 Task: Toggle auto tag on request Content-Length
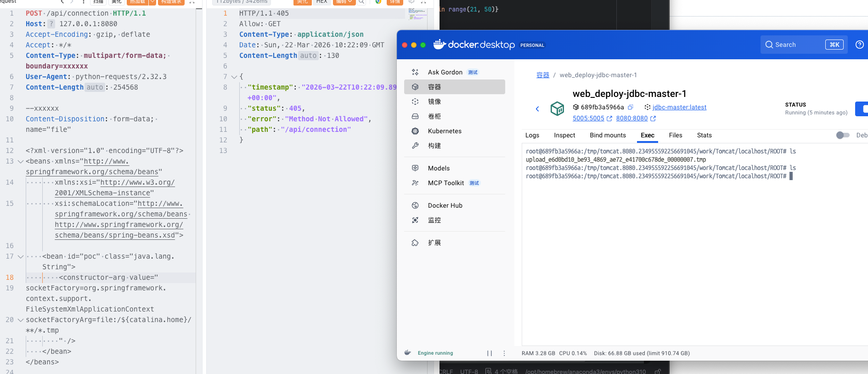(x=95, y=87)
